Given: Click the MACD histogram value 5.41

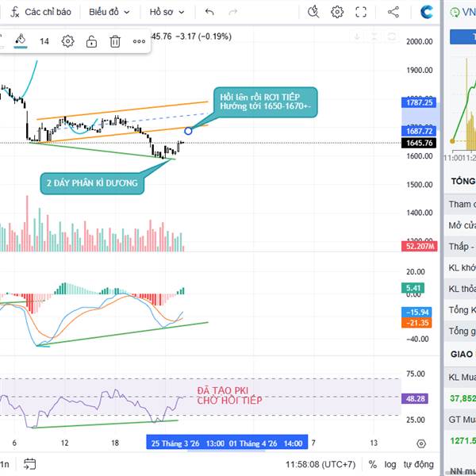Looking at the screenshot, I should pos(413,288).
